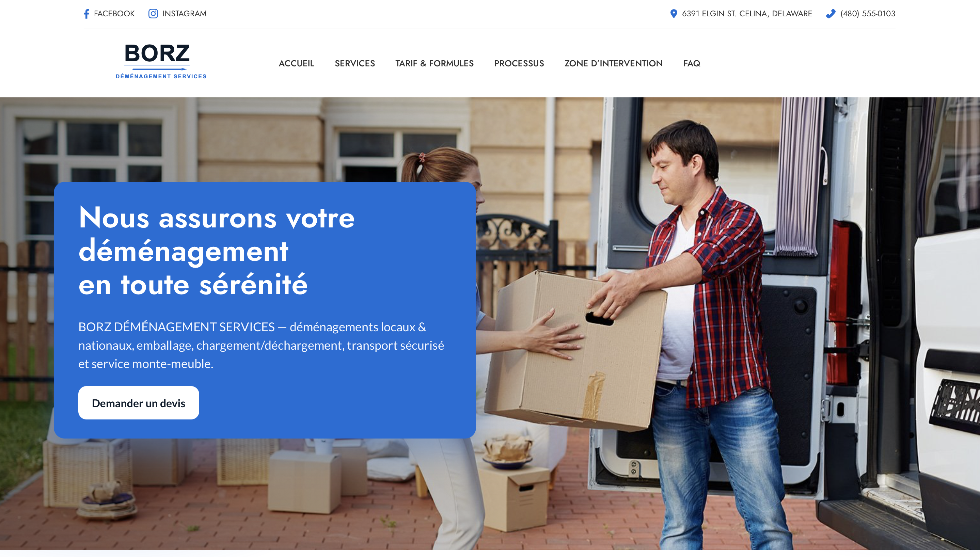The height and width of the screenshot is (557, 980).
Task: Call the (480) 555-0103 number link
Action: (868, 14)
